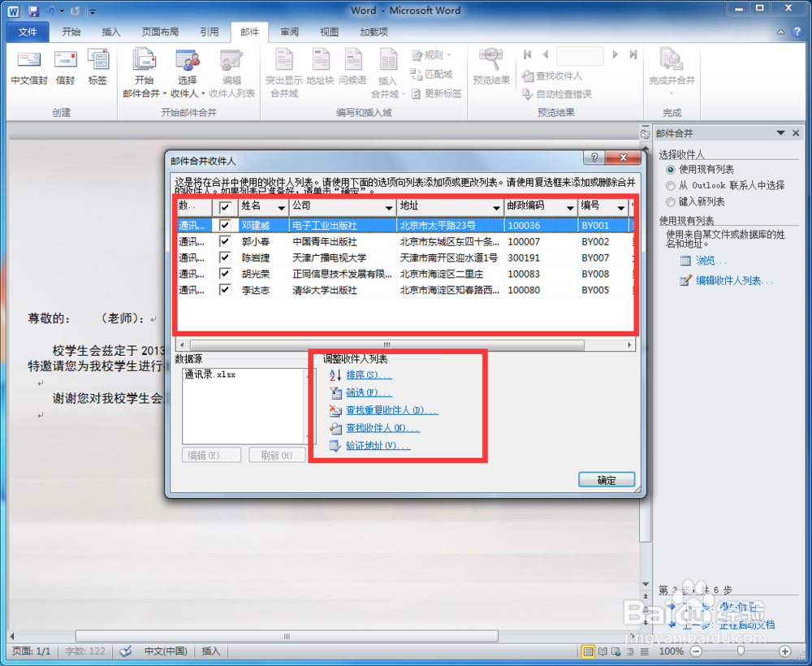Click Preview Results (预览结果) icon
Image resolution: width=812 pixels, height=666 pixels.
coord(491,67)
